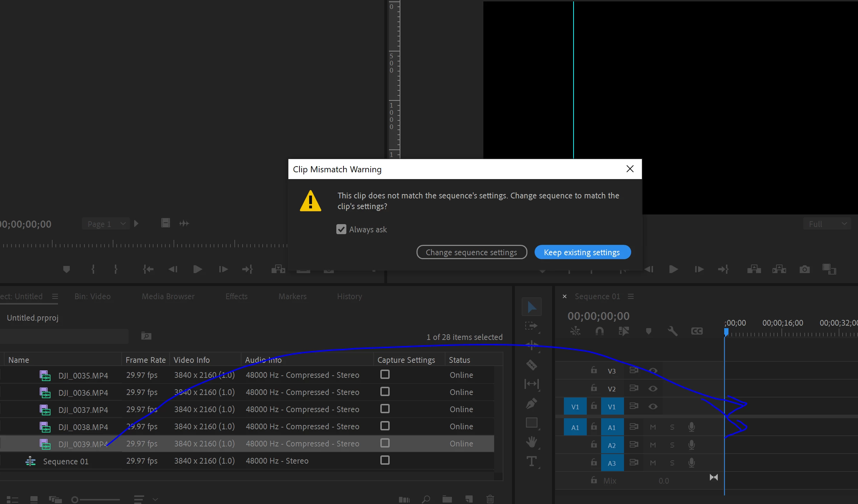This screenshot has width=858, height=504.
Task: Toggle closed captions display CC icon
Action: (697, 331)
